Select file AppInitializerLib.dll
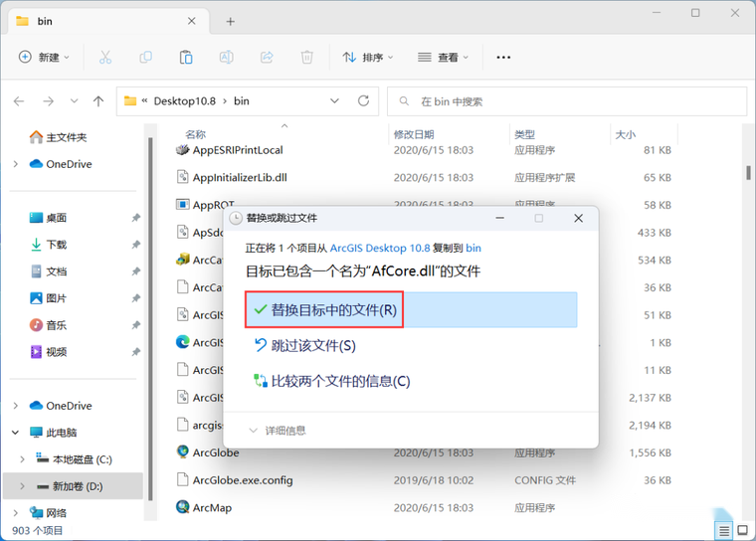The image size is (756, 541). point(240,177)
